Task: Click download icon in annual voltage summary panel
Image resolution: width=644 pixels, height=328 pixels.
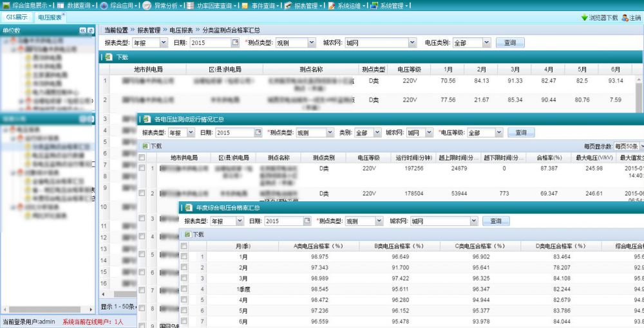Action: tap(187, 235)
